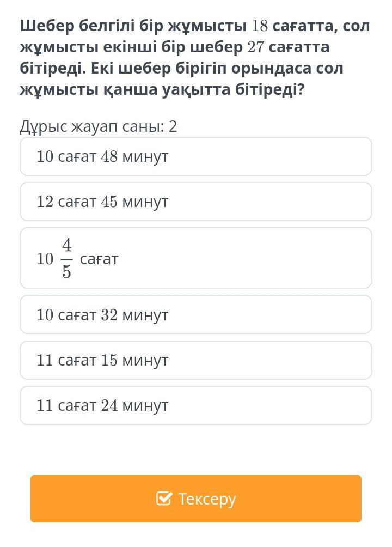Viewport: 392px width, 547px height.
Task: Click the number 24 in sixth option
Action: (109, 405)
